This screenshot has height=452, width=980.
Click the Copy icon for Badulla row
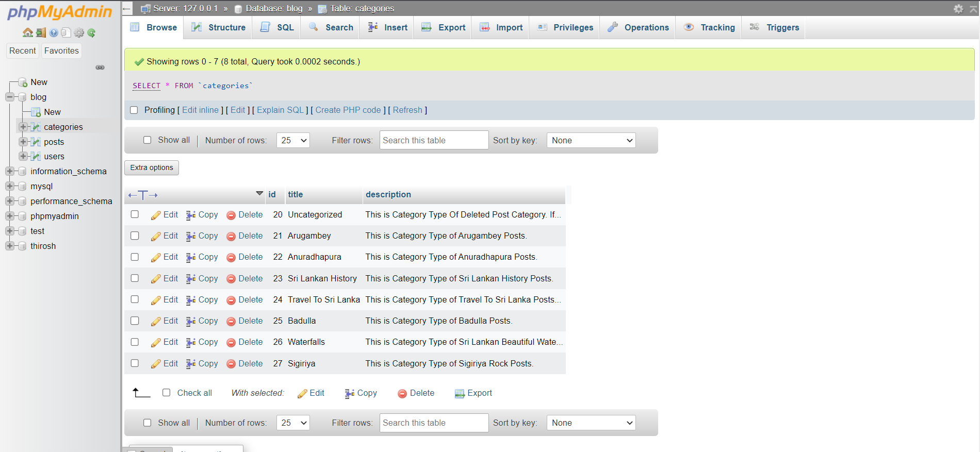click(191, 322)
